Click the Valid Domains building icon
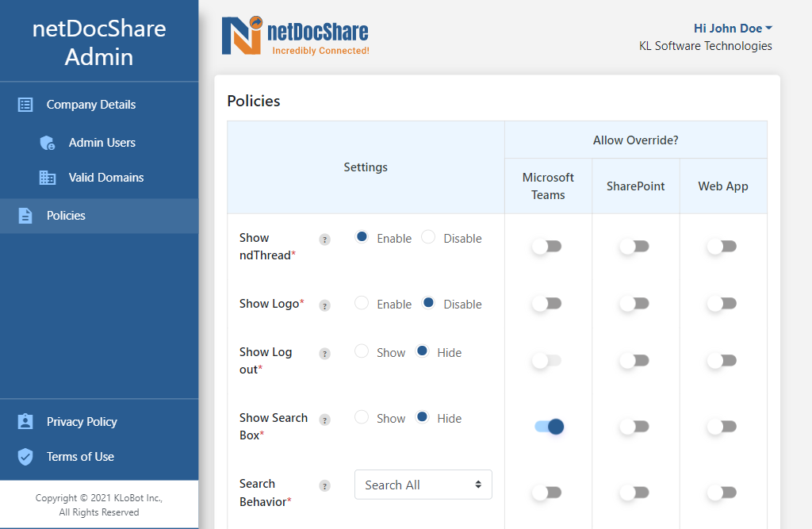This screenshot has width=812, height=529. tap(48, 178)
